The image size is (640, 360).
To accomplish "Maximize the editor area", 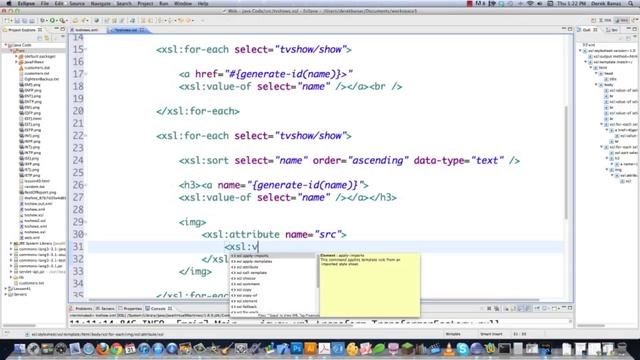I will 570,29.
